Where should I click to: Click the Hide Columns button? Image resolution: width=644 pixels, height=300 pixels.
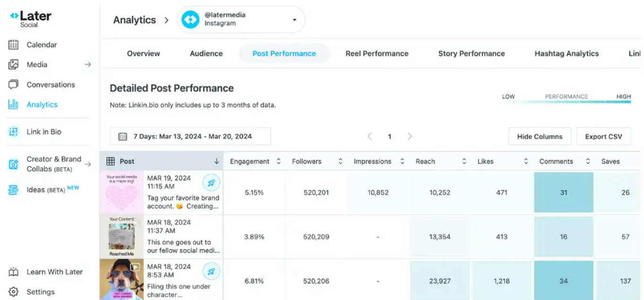(539, 137)
